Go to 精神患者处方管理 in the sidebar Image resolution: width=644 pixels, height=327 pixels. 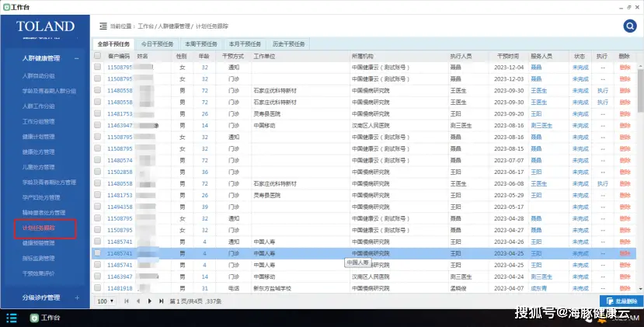click(x=44, y=213)
